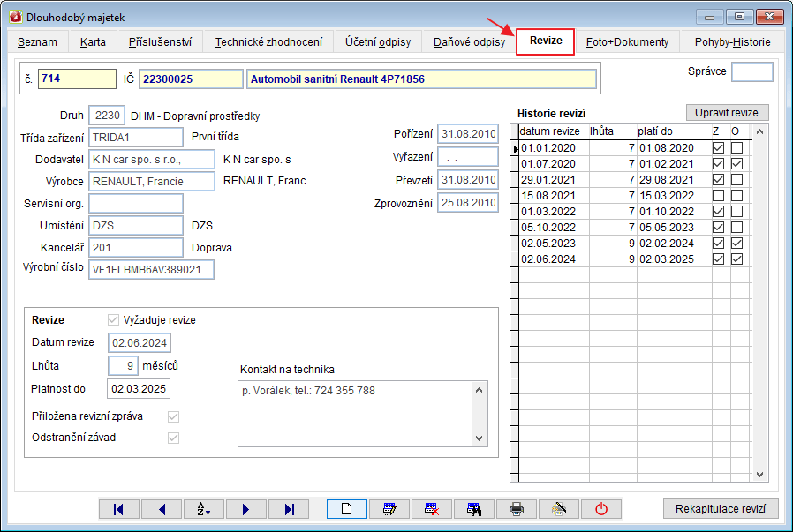Toggle Z checkbox for revision 01.01.2020
Viewport: 793px width, 532px height.
718,148
